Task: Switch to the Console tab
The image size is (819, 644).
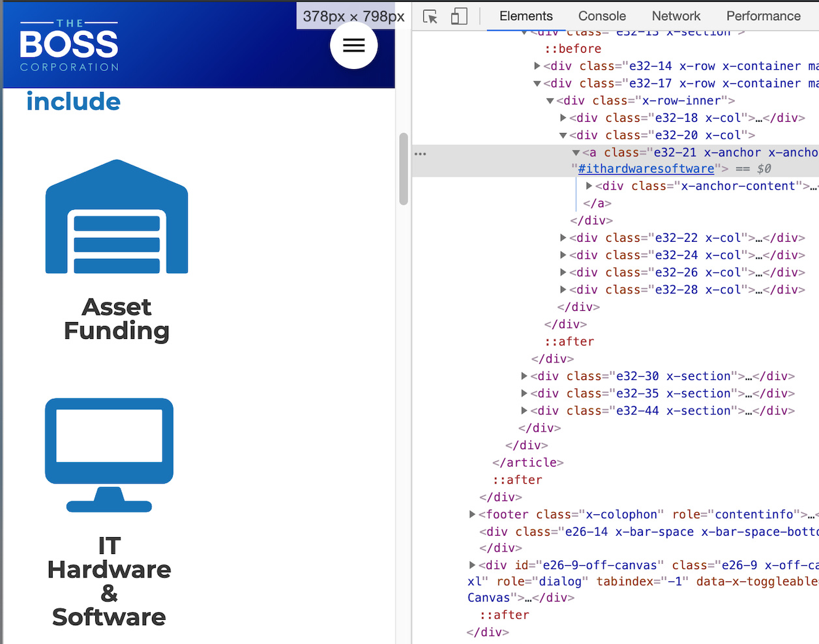Action: tap(601, 16)
